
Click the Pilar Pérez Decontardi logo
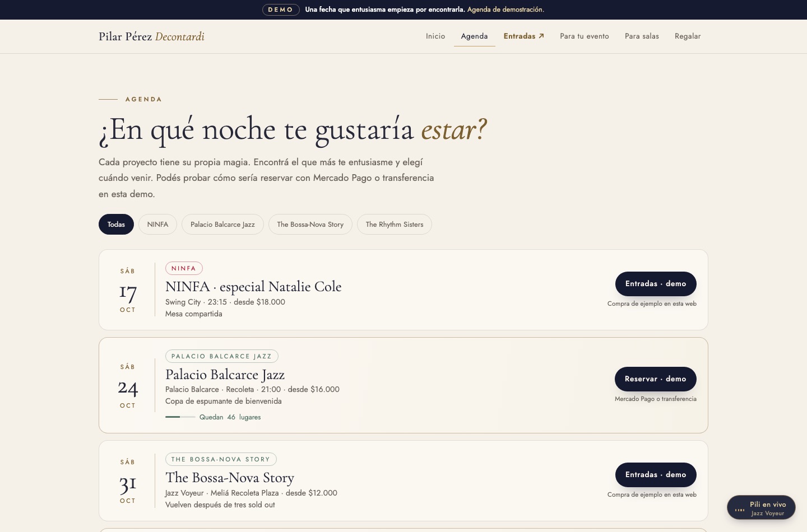click(x=151, y=36)
